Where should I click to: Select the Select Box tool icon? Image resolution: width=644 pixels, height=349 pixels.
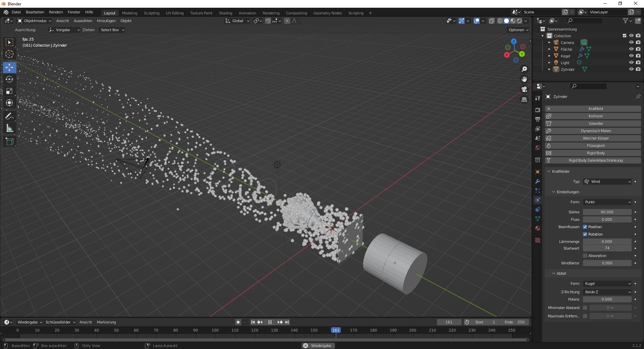(9, 42)
